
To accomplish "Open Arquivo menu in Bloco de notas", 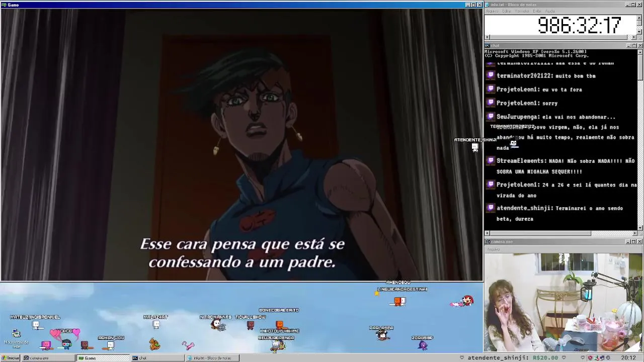I will 492,11.
